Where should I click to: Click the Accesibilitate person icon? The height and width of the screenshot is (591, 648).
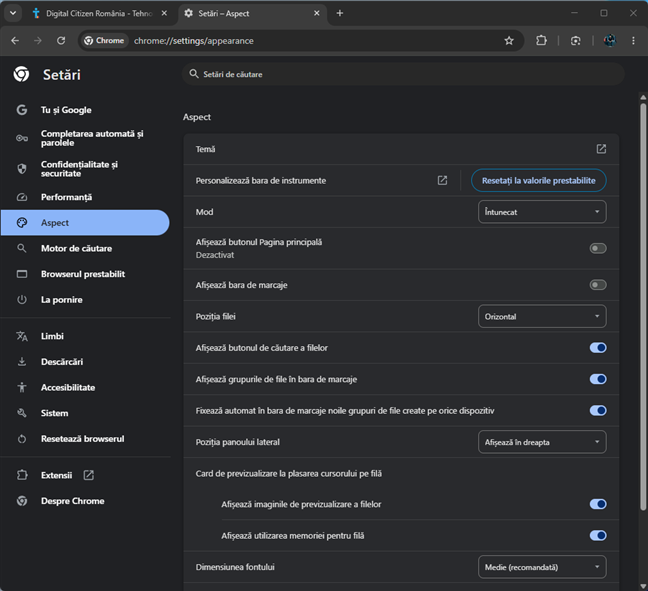click(x=22, y=387)
